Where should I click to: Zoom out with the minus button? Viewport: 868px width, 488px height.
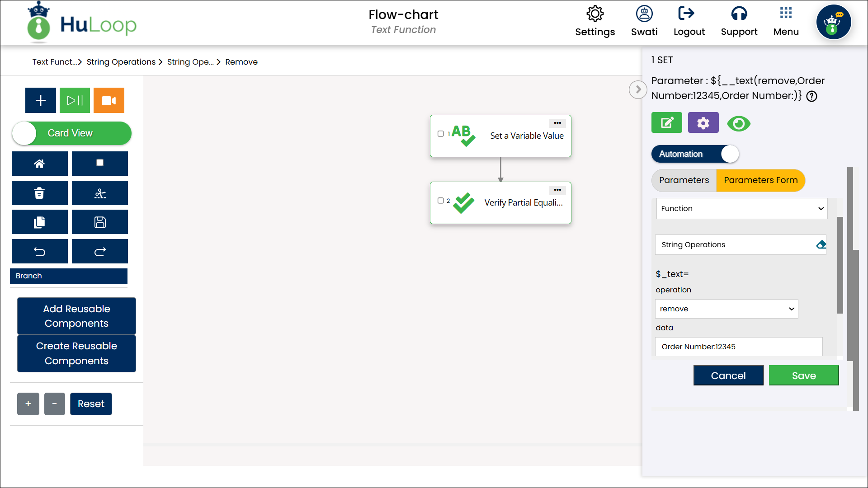[55, 404]
